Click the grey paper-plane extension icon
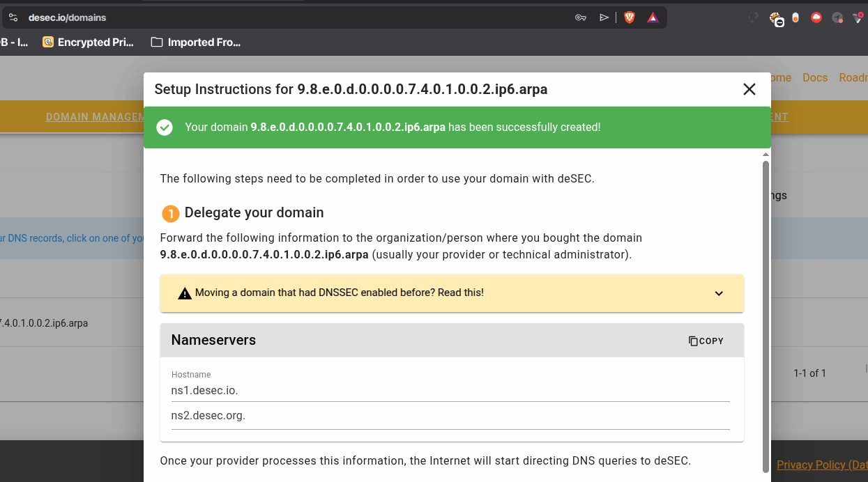This screenshot has height=482, width=868. point(837,18)
